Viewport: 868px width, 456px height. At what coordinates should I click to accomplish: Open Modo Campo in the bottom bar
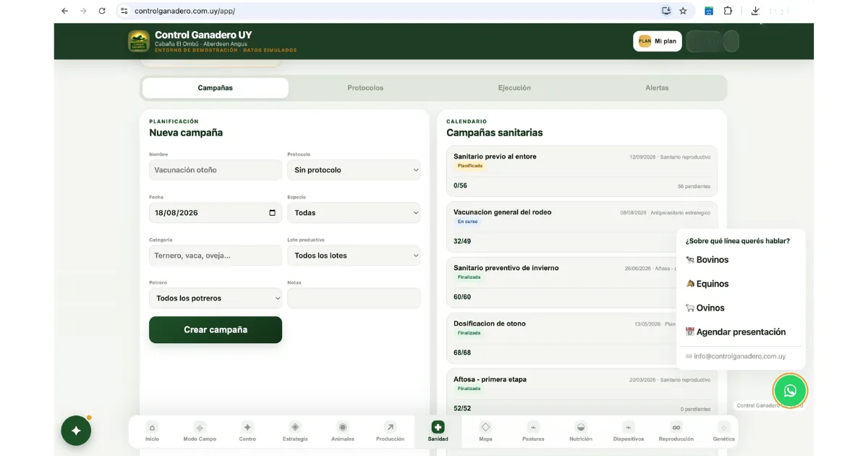pyautogui.click(x=200, y=431)
